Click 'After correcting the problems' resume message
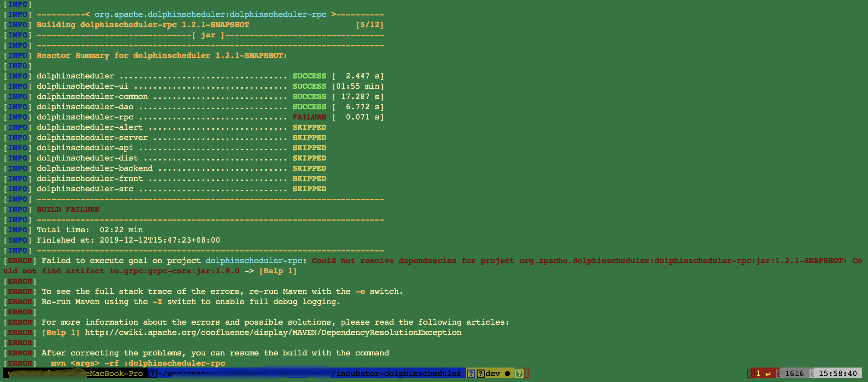Viewport: 868px width, 382px height. pos(215,353)
